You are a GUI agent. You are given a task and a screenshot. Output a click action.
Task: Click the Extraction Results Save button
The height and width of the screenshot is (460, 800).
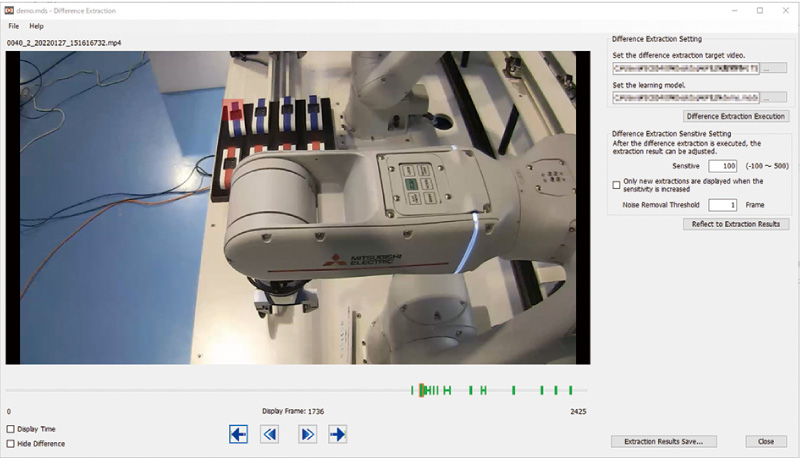click(x=663, y=441)
